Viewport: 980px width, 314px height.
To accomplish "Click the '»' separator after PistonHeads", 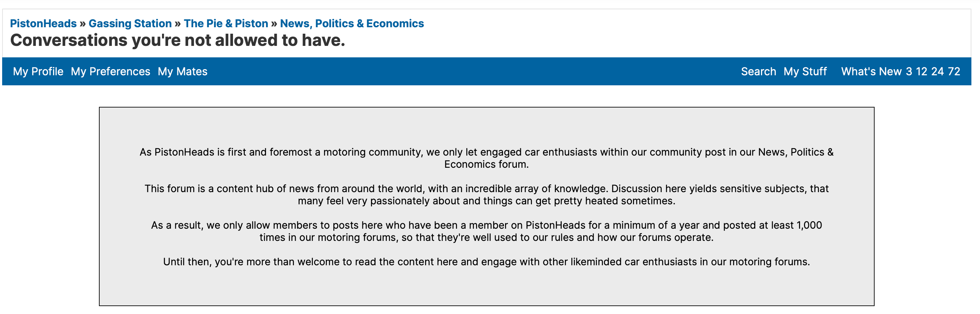I will (x=82, y=24).
